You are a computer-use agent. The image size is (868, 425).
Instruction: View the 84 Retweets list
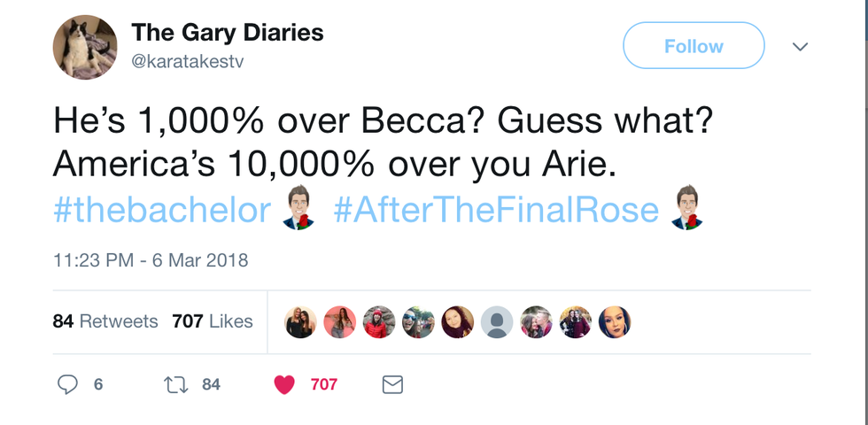pos(105,321)
